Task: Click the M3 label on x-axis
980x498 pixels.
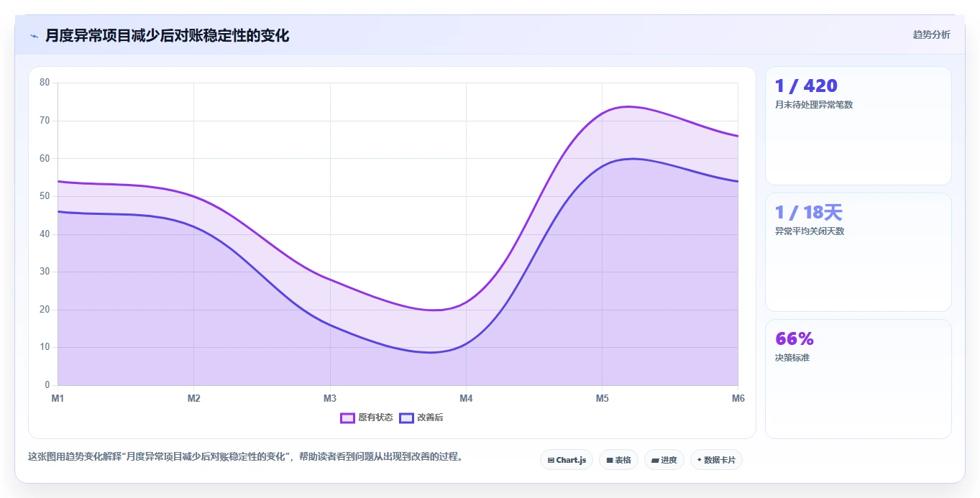Action: (330, 398)
